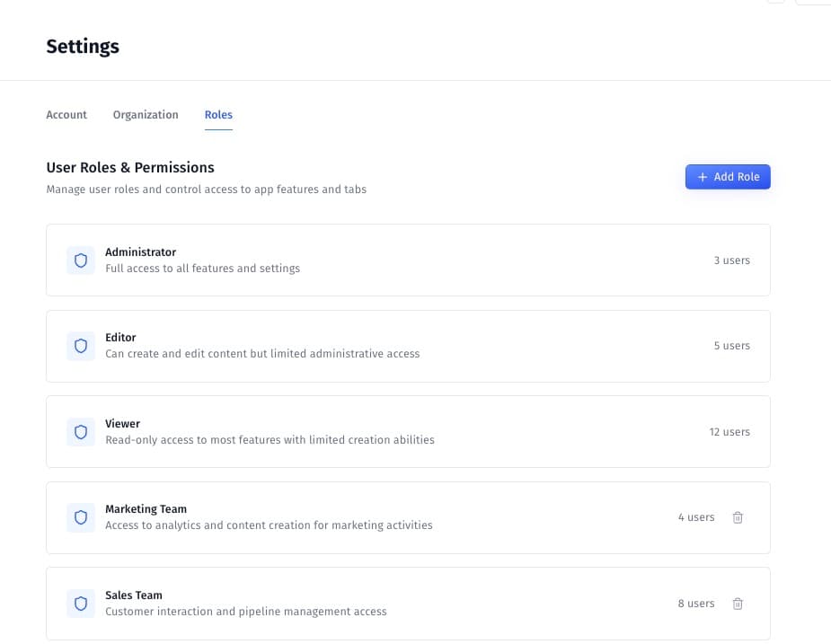The width and height of the screenshot is (831, 644).
Task: Click the Sales Team shield icon
Action: click(81, 604)
